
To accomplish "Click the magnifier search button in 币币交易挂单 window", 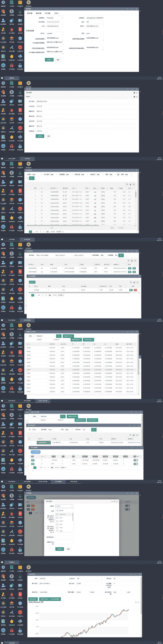I will 121,255.
